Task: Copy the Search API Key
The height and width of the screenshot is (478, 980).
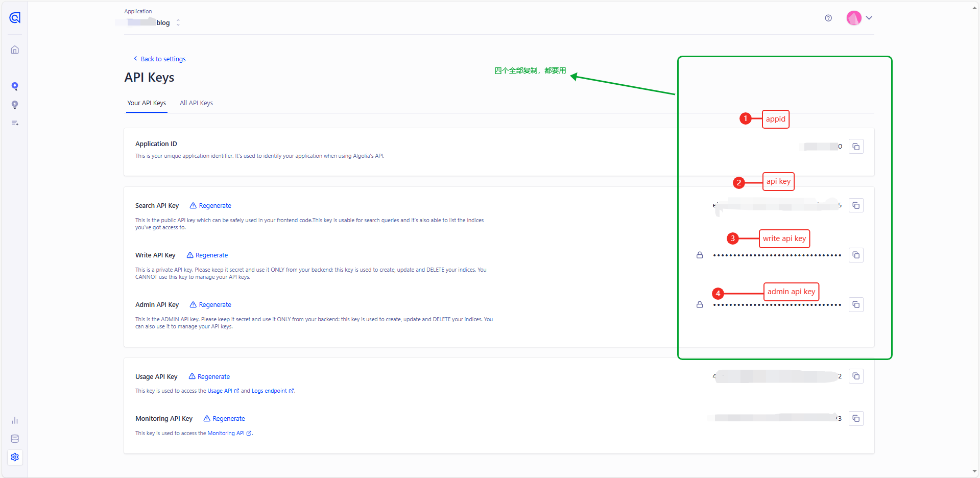Action: [x=856, y=205]
